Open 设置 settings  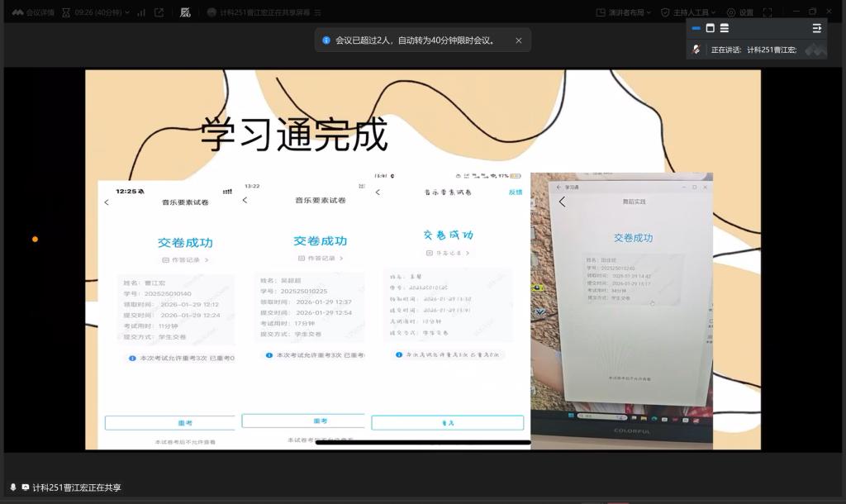[740, 12]
